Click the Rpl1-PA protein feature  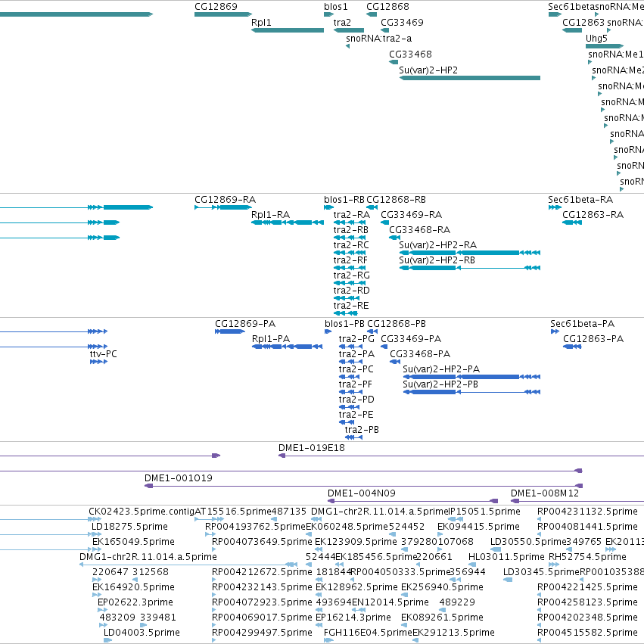[288, 347]
